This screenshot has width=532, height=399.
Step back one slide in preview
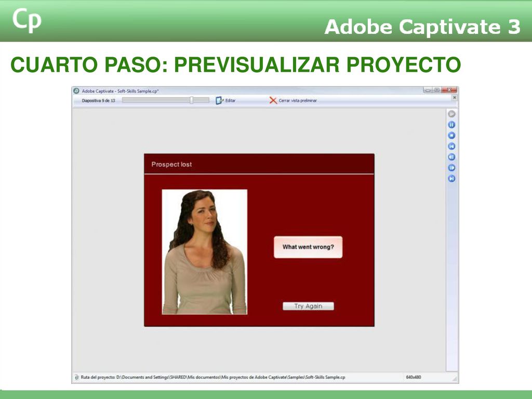pos(451,157)
